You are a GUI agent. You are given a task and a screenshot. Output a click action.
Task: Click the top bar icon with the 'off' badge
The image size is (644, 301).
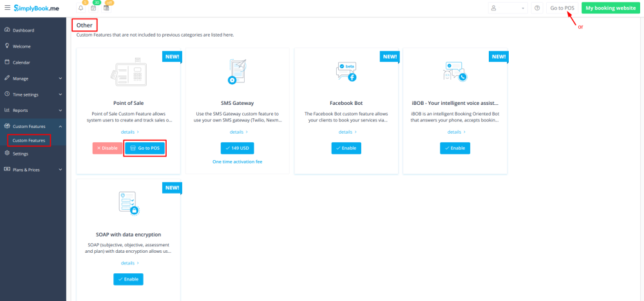(x=106, y=8)
